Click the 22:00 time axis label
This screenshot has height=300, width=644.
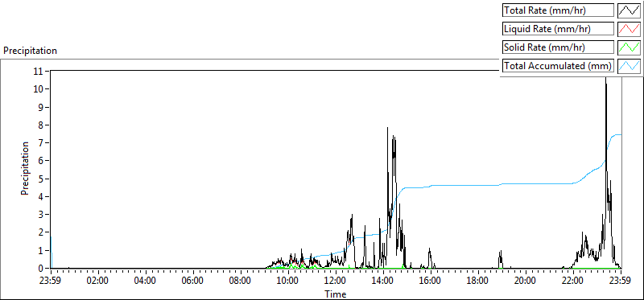(x=573, y=282)
